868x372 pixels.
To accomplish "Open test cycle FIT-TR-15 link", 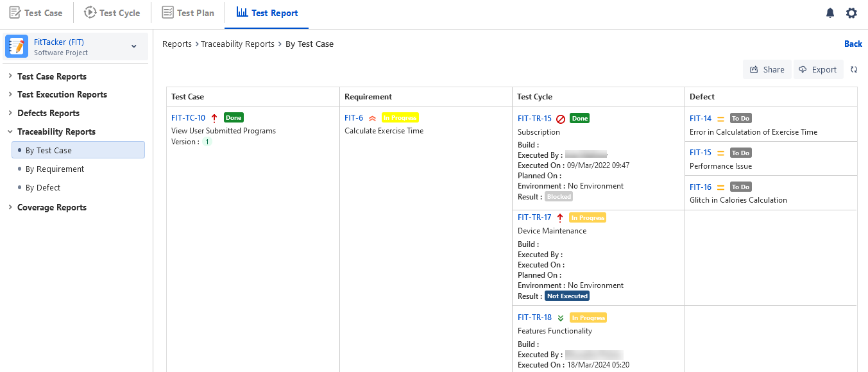I will [x=534, y=119].
